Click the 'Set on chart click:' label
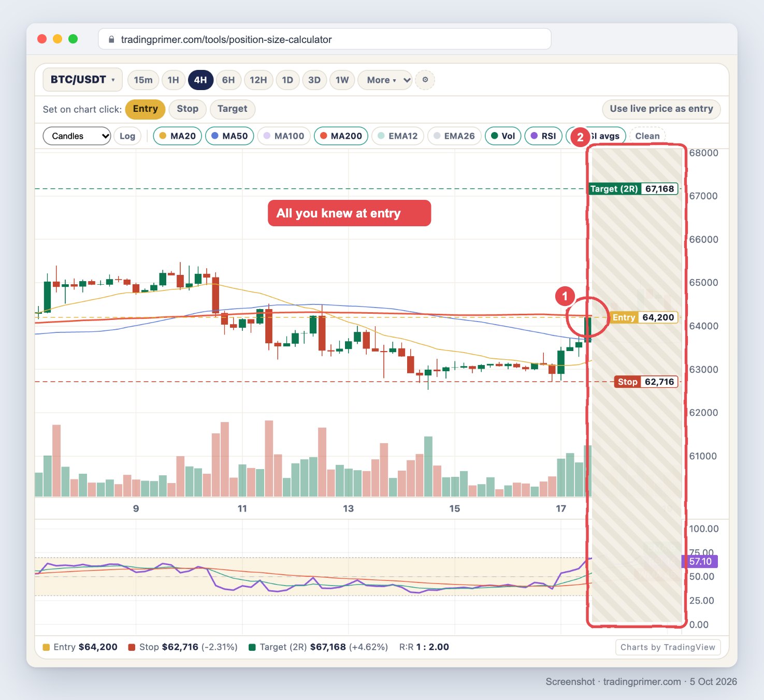The image size is (764, 700). [82, 109]
